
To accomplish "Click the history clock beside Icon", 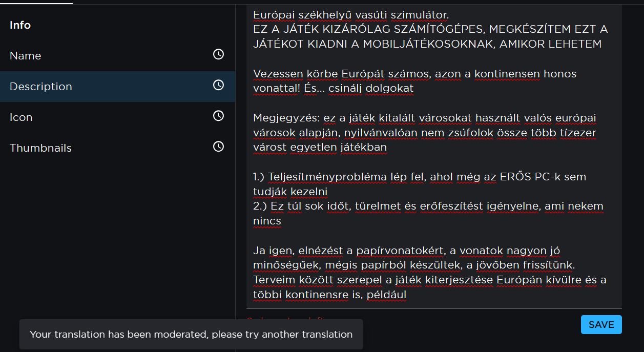I will point(218,115).
